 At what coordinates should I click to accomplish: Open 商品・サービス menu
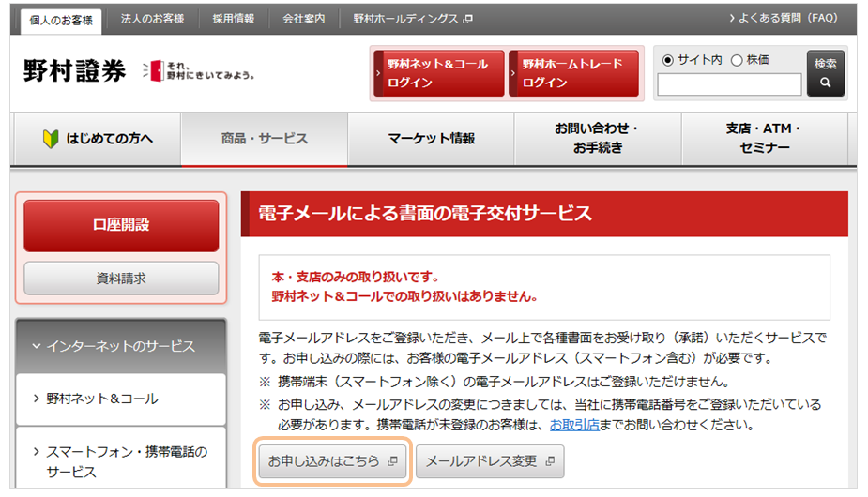click(x=265, y=139)
